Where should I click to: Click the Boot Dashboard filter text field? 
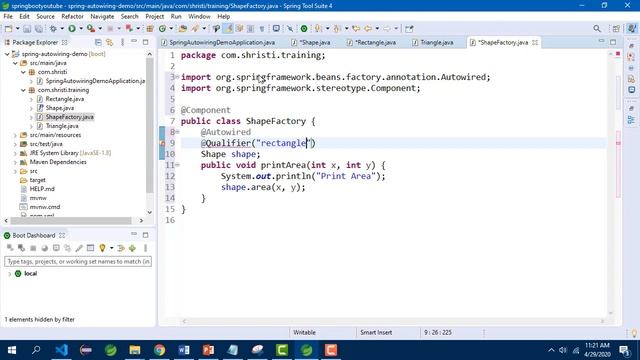pos(78,261)
